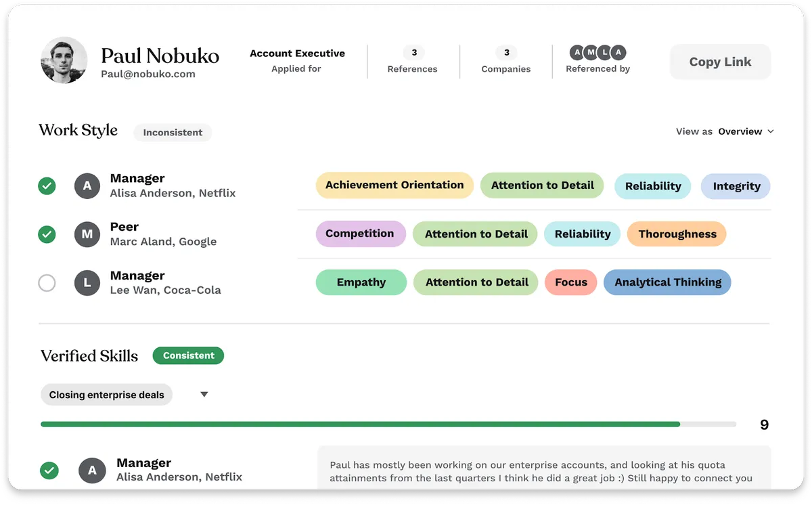Open the View as Overview dropdown
The image size is (812, 505).
coord(725,131)
